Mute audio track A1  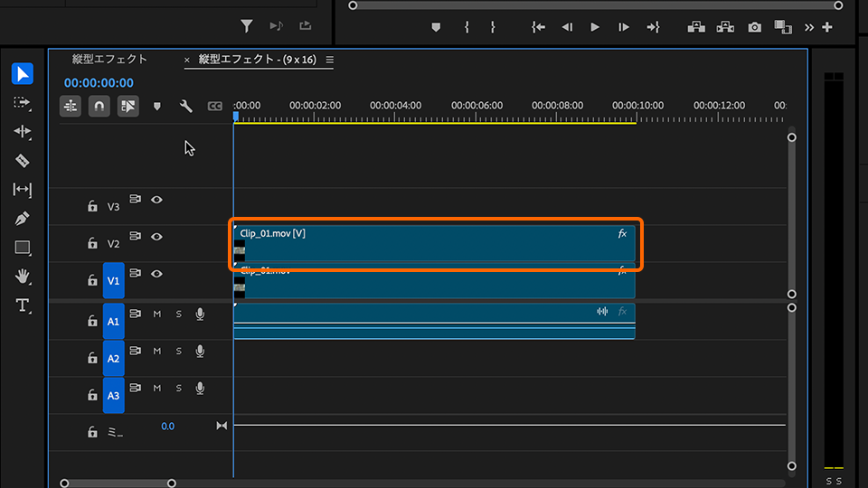click(156, 314)
